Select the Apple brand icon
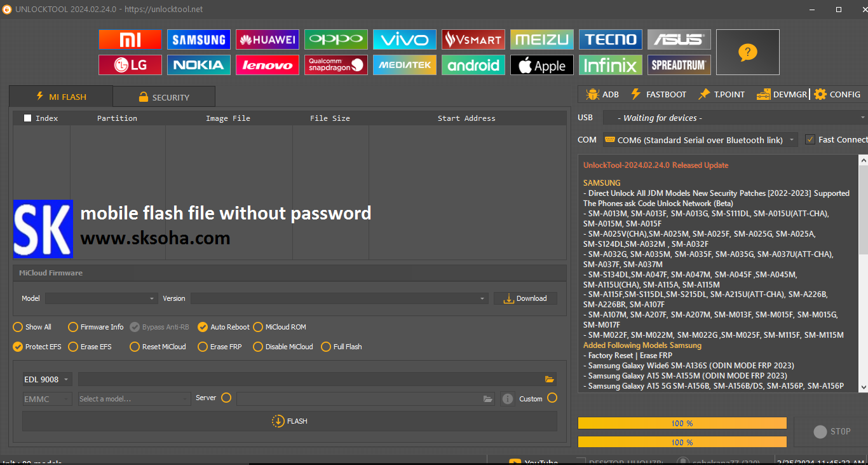This screenshot has height=465, width=868. (x=541, y=66)
